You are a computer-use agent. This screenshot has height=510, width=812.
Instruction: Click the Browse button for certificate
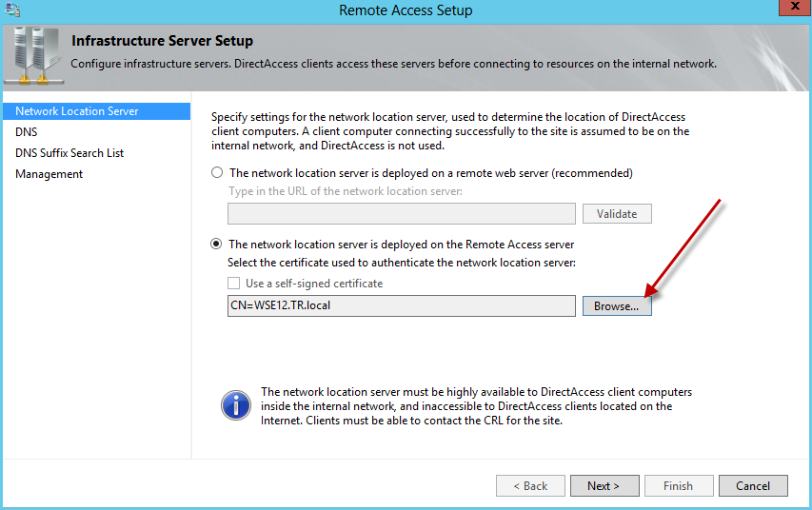pos(617,306)
